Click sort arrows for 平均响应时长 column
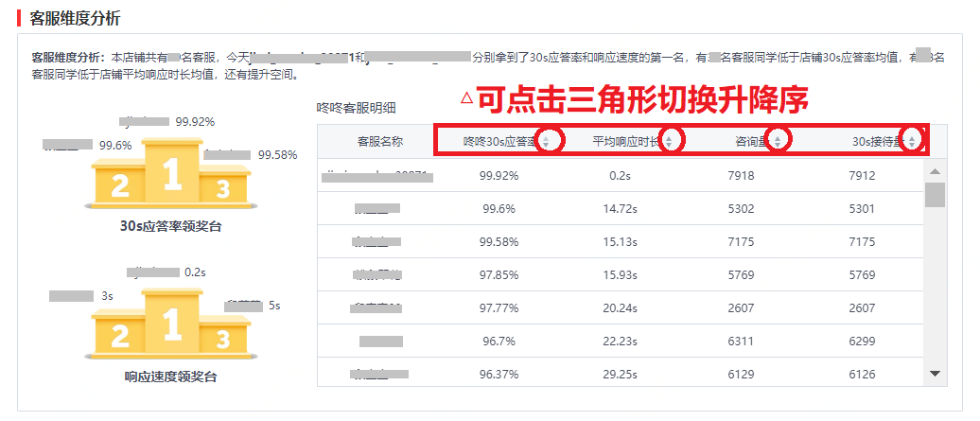The width and height of the screenshot is (980, 421). point(670,141)
